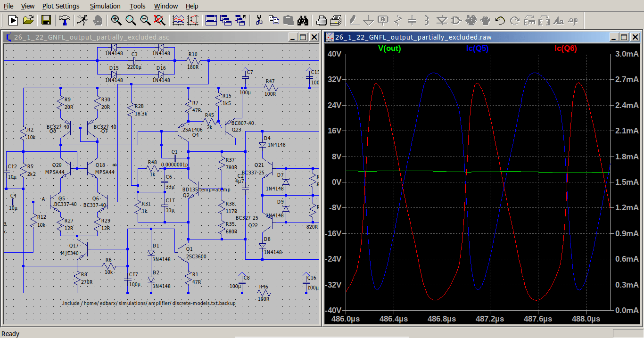
Task: Cascade the windows with the cascade icon
Action: [x=225, y=20]
